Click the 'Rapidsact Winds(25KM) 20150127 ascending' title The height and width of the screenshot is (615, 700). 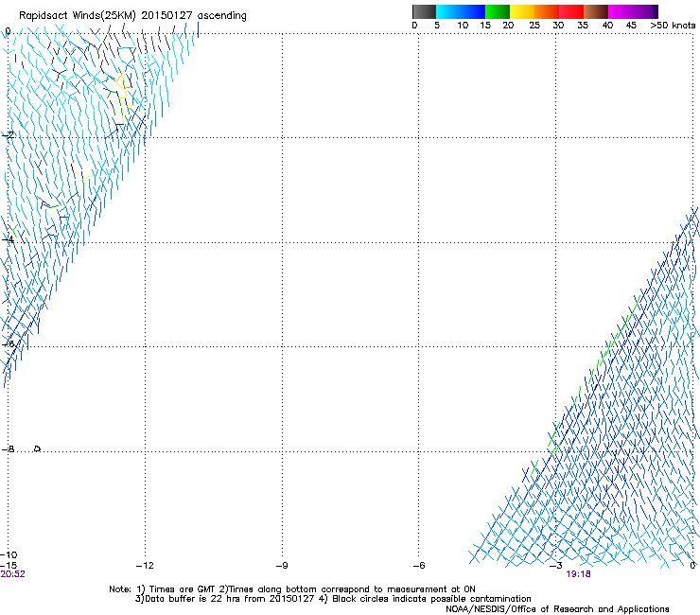point(132,16)
